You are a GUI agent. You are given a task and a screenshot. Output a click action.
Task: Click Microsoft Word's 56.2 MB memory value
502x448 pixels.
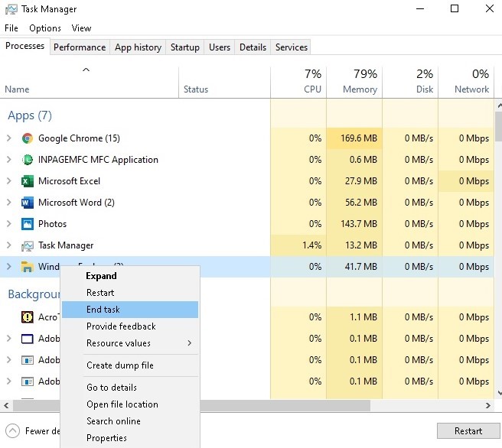click(x=361, y=203)
